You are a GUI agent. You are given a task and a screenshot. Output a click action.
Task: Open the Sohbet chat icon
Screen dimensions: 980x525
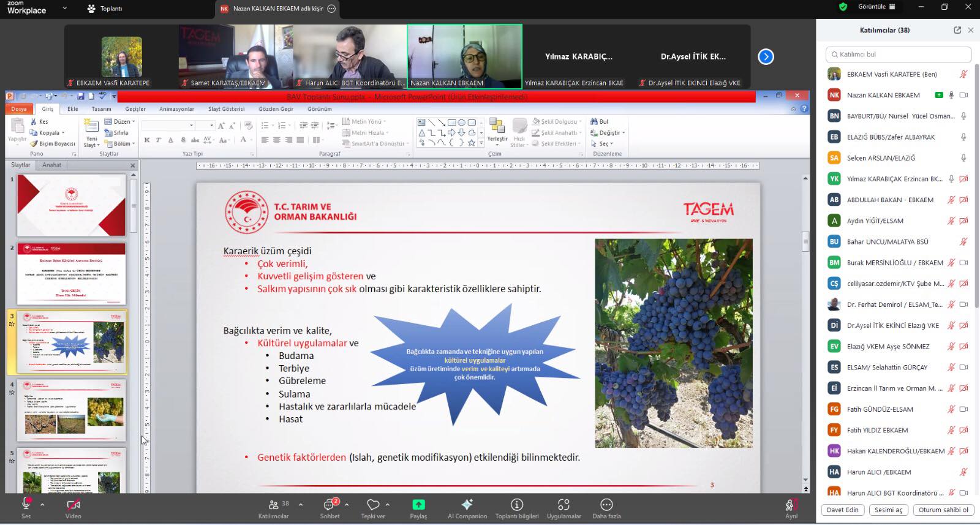coord(330,505)
